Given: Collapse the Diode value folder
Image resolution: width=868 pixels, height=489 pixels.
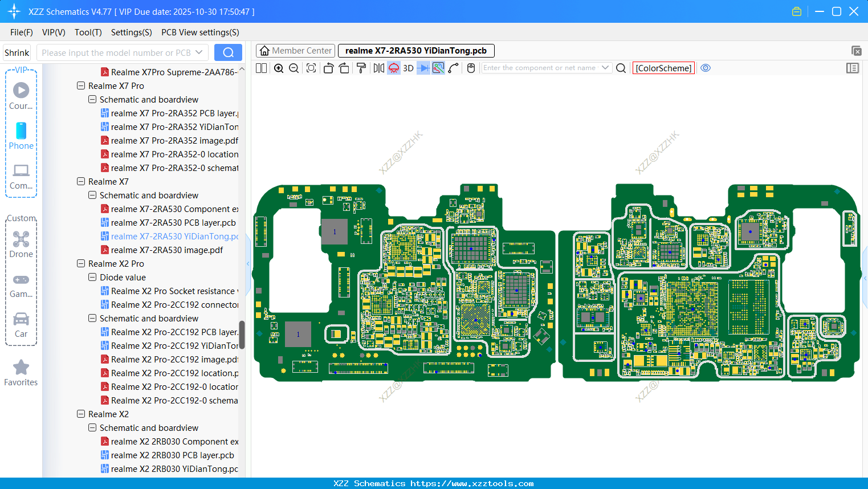Looking at the screenshot, I should tap(92, 278).
